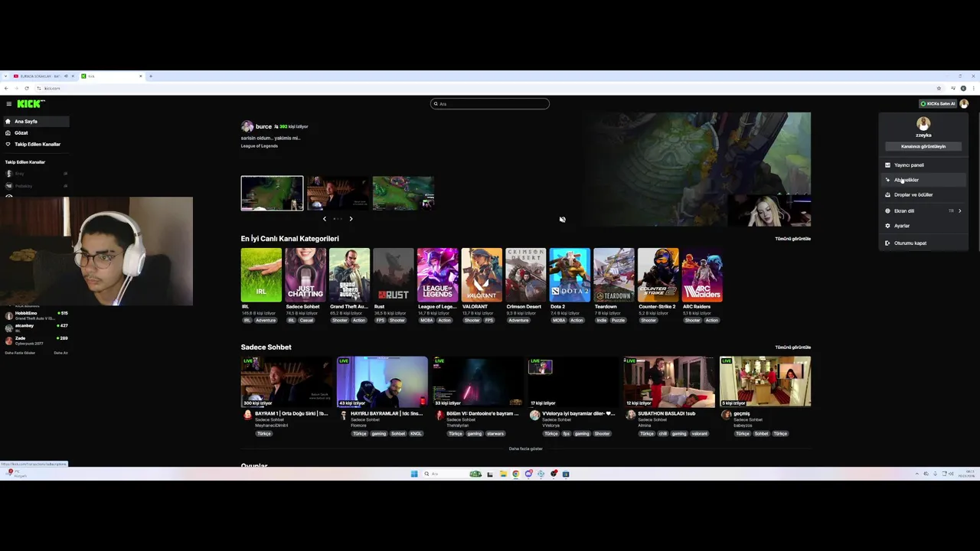Show the next featured stream with the right arrow
Image resolution: width=980 pixels, height=551 pixels.
click(x=351, y=219)
